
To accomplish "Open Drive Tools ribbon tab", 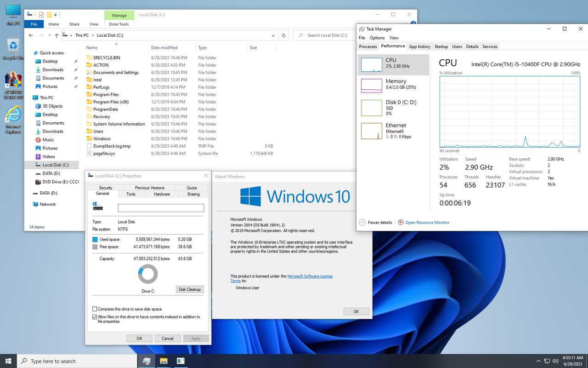I will [119, 24].
